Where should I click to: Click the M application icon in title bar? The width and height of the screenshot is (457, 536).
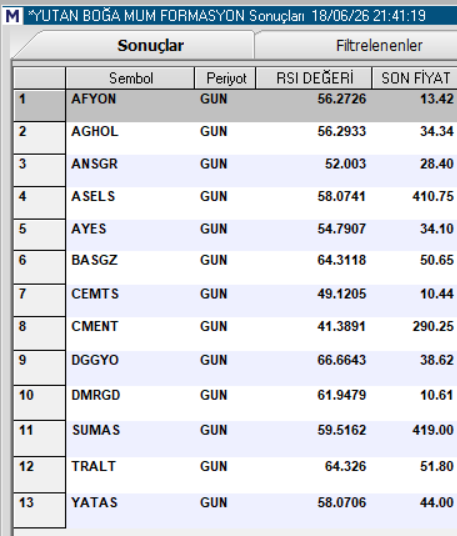point(12,16)
